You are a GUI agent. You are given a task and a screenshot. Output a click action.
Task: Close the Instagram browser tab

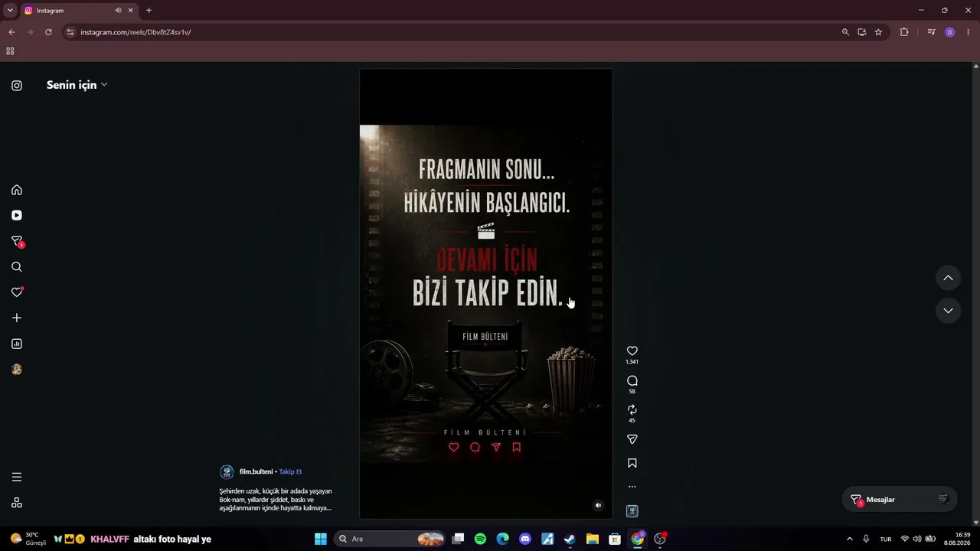[x=131, y=11]
